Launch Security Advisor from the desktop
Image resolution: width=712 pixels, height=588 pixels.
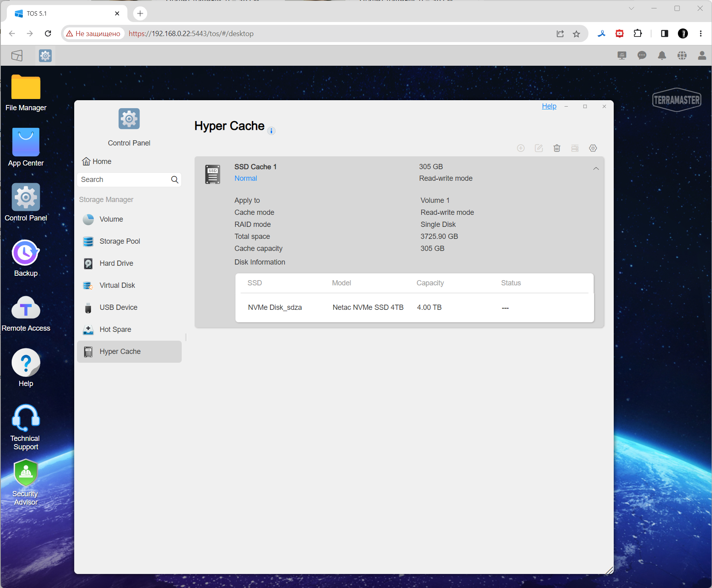[26, 483]
